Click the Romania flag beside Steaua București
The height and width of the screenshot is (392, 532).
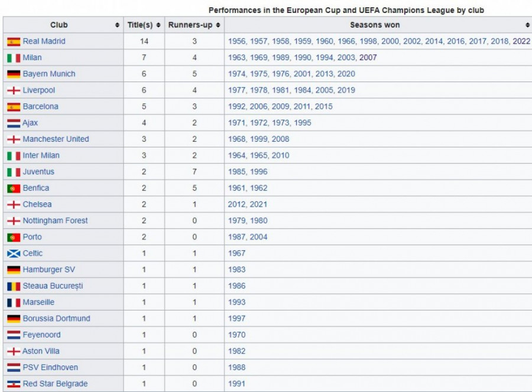pos(14,286)
